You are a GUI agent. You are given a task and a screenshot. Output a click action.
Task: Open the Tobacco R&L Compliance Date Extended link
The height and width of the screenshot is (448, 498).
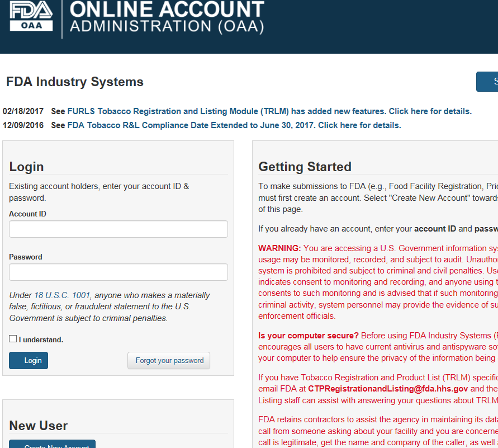point(234,125)
